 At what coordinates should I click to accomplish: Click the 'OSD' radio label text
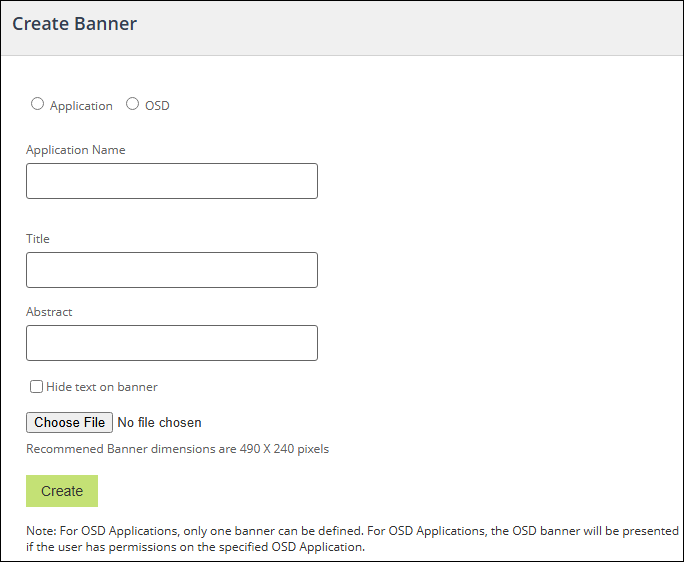click(157, 106)
